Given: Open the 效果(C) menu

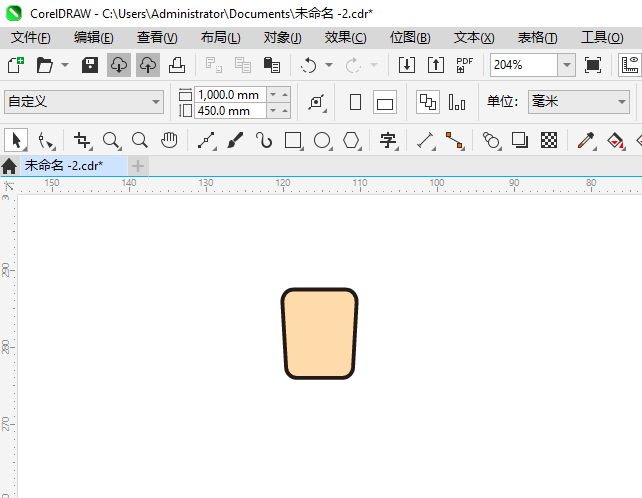Looking at the screenshot, I should click(345, 37).
